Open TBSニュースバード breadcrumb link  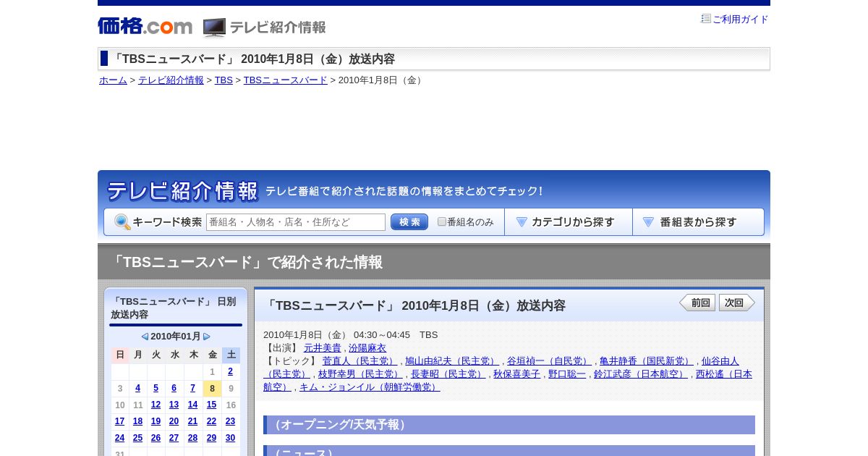click(x=286, y=80)
